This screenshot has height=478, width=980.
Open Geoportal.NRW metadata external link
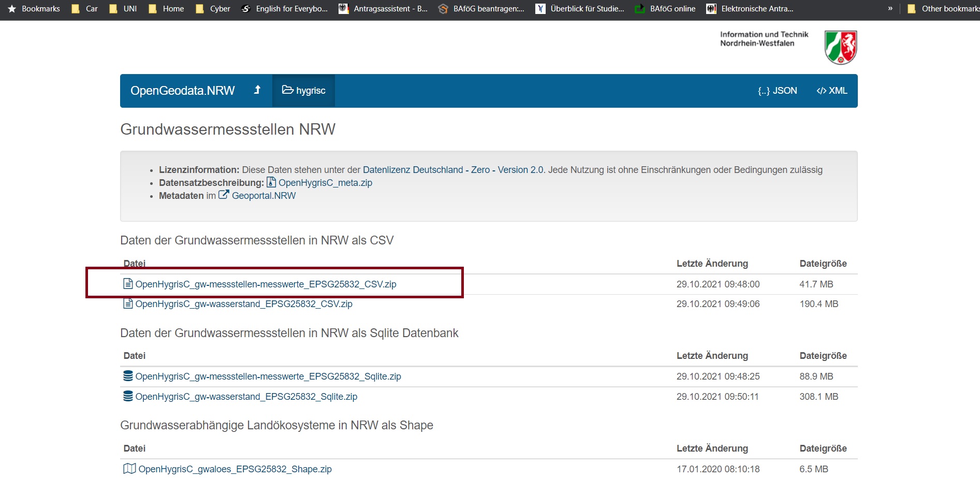pos(264,196)
